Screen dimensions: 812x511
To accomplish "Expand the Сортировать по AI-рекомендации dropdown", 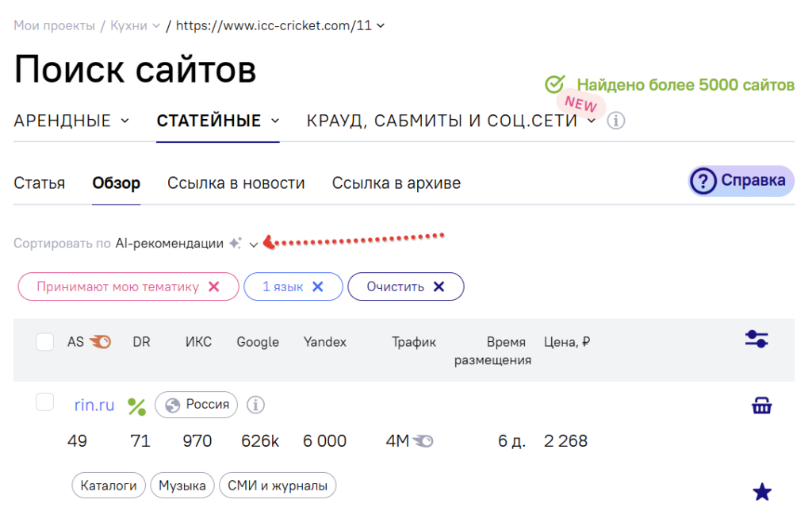I will 253,244.
